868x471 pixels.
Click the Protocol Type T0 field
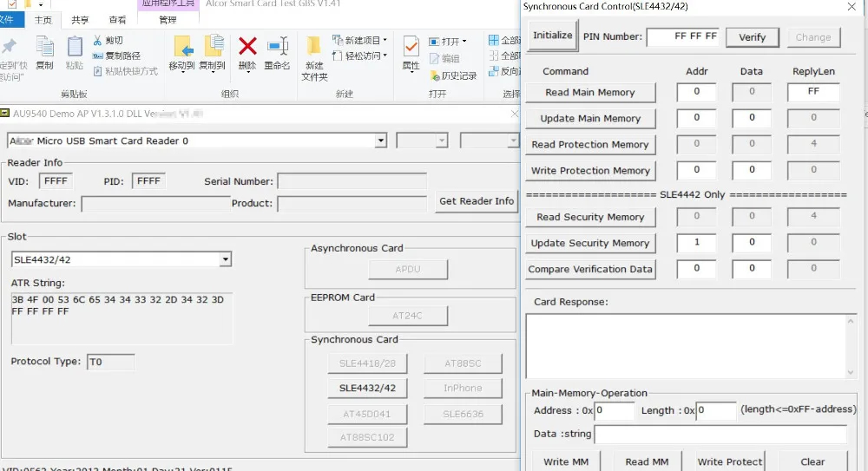[111, 362]
